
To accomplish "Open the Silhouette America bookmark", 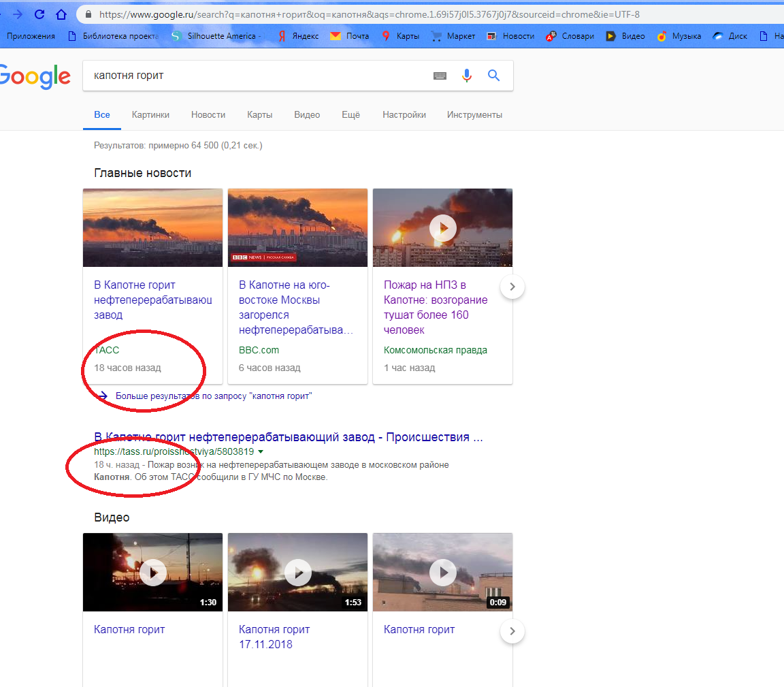I will (x=216, y=36).
